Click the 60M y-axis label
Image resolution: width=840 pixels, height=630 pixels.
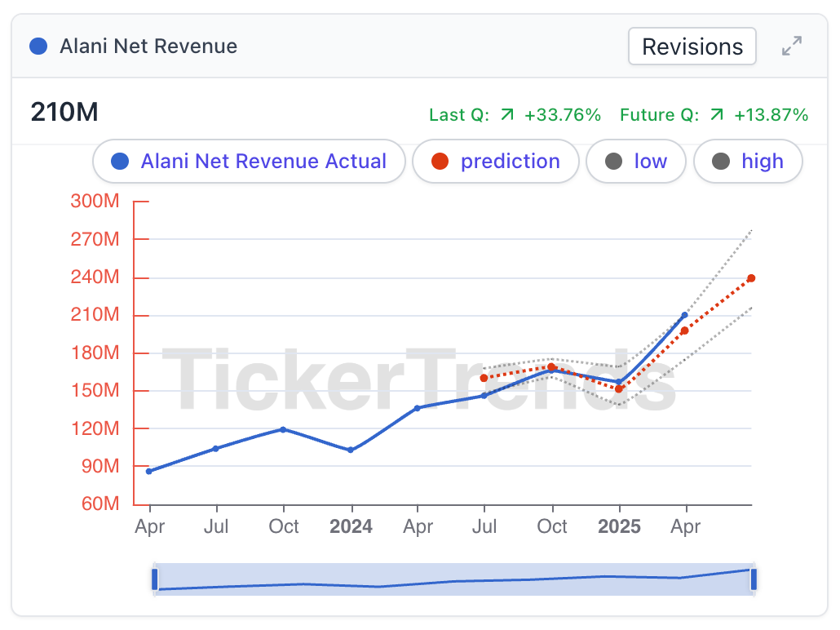click(100, 504)
